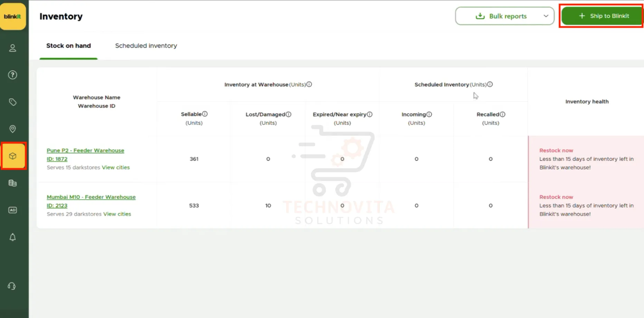
Task: Open the payments coins icon in sidebar
Action: click(x=13, y=183)
